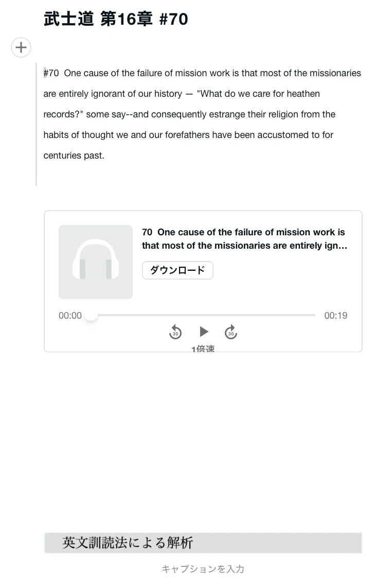
Task: Click the ダウンロード download button
Action: click(177, 270)
